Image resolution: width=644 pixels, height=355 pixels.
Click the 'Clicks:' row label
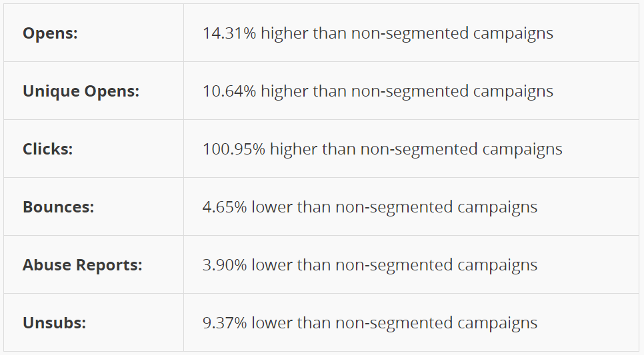pyautogui.click(x=47, y=149)
